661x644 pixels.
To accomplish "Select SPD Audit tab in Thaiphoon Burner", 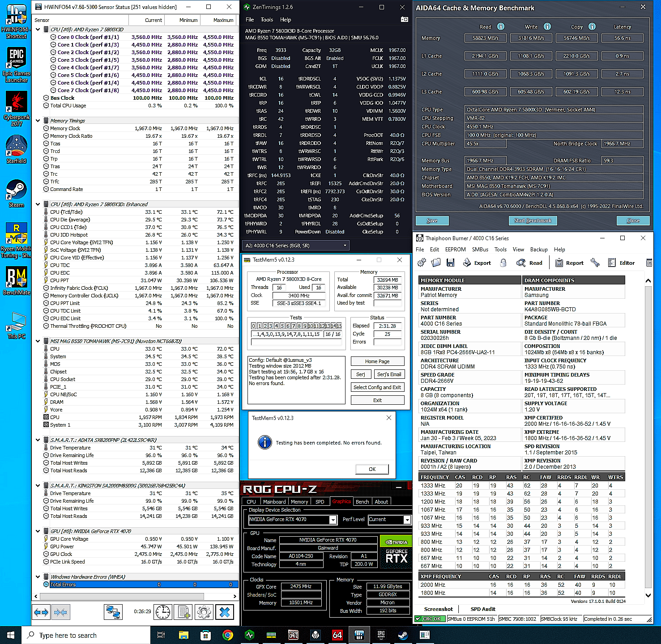I will click(x=483, y=609).
